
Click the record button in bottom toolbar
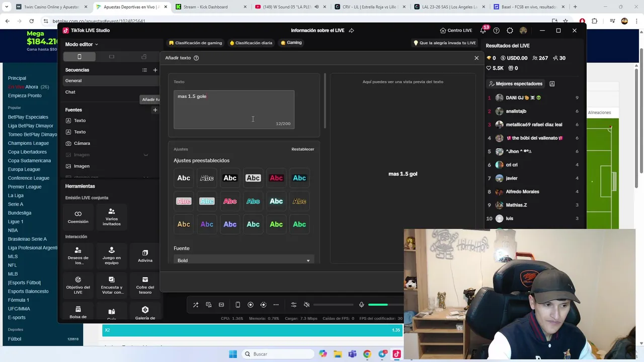[x=251, y=305]
